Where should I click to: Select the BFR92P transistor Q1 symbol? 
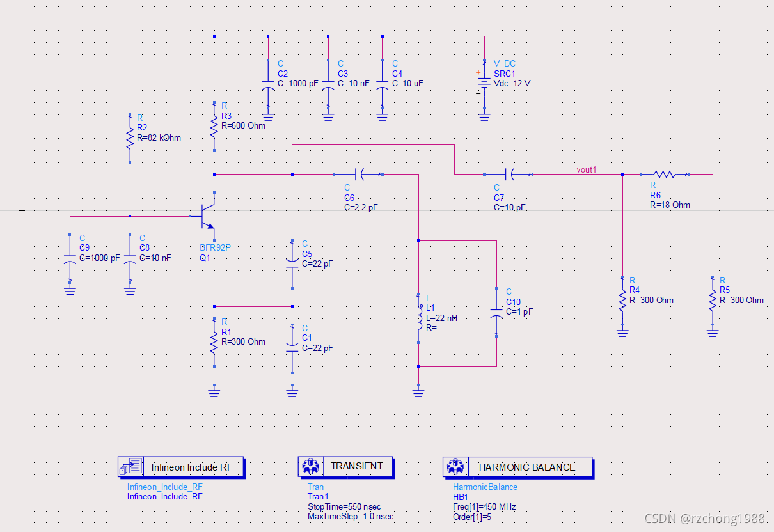[208, 217]
